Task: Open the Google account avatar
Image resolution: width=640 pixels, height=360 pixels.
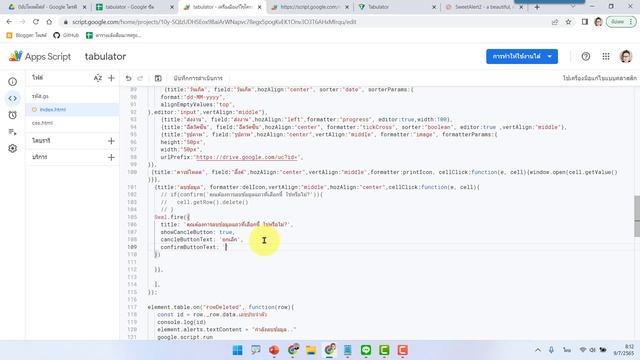Action: (x=626, y=57)
